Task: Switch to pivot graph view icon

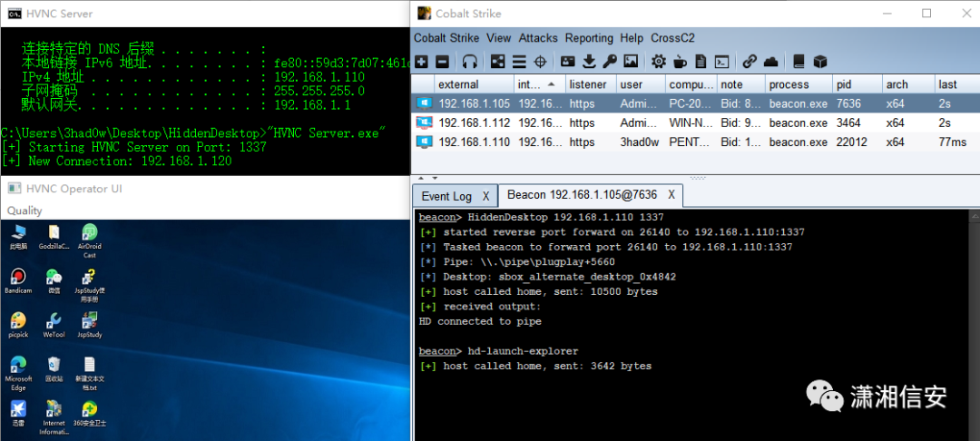Action: click(x=497, y=61)
